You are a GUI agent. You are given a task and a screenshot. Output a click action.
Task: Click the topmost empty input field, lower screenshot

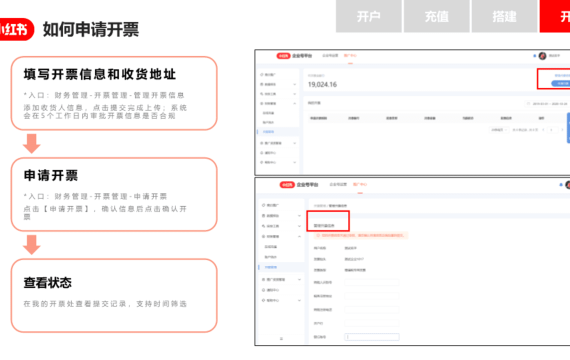click(372, 282)
